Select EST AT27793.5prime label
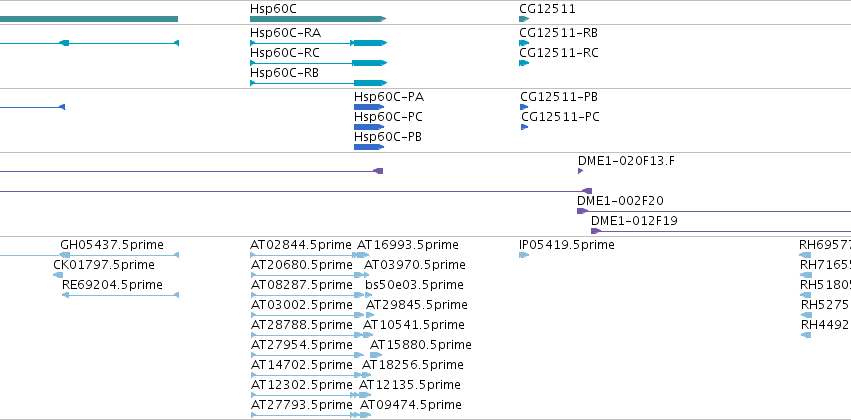The image size is (851, 420). 302,405
